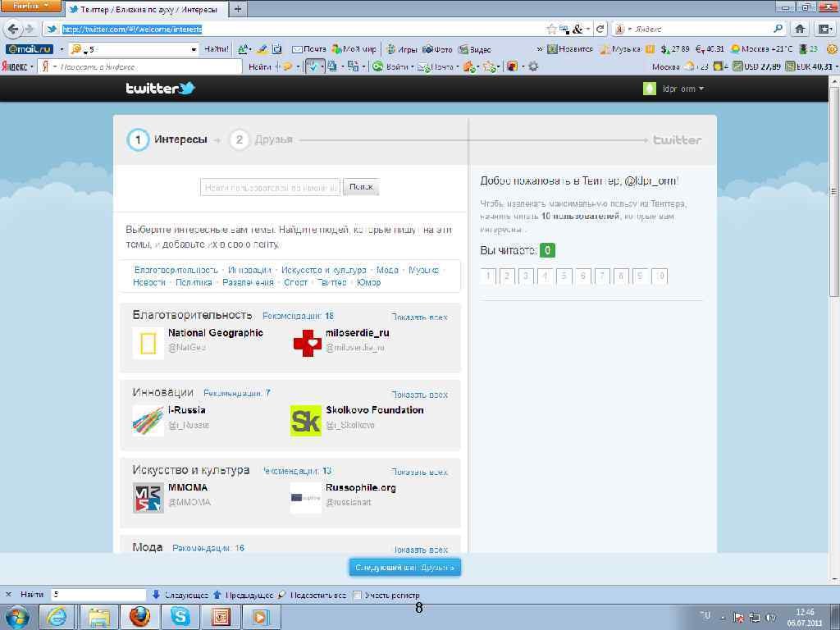Open Игры in the Mail.ru toolbar
This screenshot has height=630, width=840.
pyautogui.click(x=402, y=49)
